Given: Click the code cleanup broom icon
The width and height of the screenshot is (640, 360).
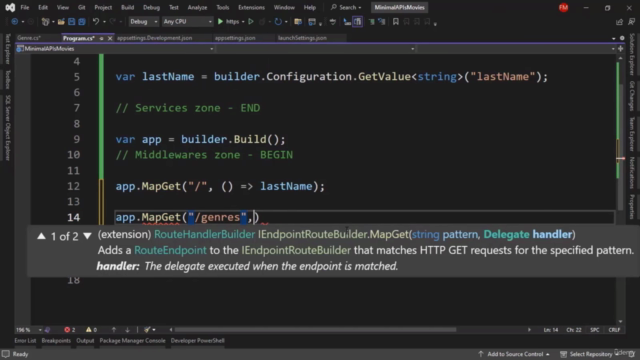Looking at the screenshot, I should [147, 329].
